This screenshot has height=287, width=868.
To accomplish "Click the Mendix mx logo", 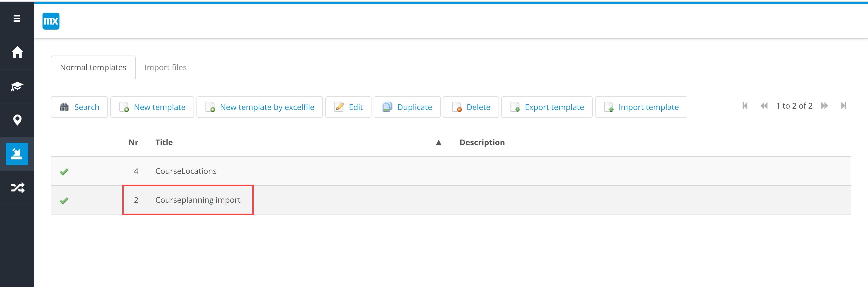I will [x=51, y=21].
